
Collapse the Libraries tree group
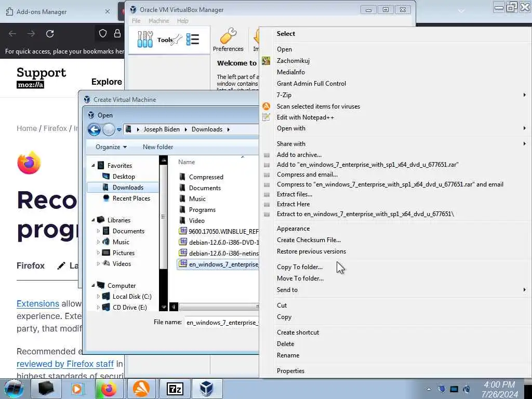(93, 220)
